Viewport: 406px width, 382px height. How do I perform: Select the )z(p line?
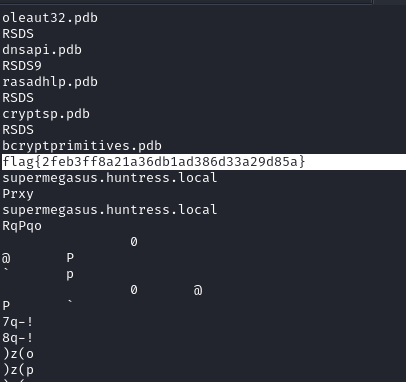click(x=18, y=370)
